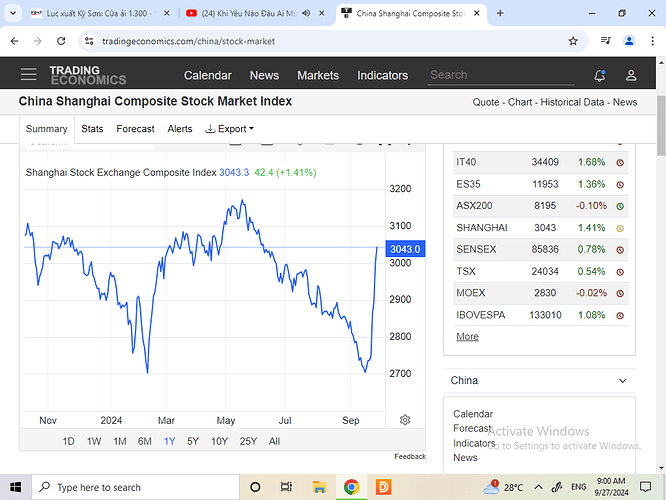666x500 pixels.
Task: Click the clock icon beside IT40
Action: click(620, 163)
